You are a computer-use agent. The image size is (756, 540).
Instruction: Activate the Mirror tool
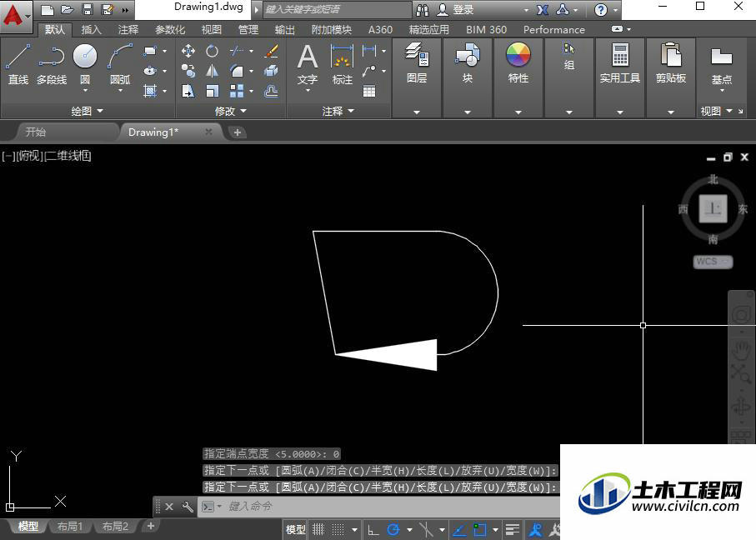[x=213, y=71]
